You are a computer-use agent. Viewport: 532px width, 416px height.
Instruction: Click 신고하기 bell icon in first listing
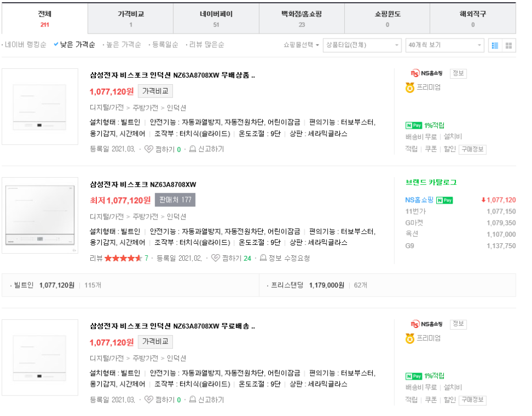[x=192, y=149]
